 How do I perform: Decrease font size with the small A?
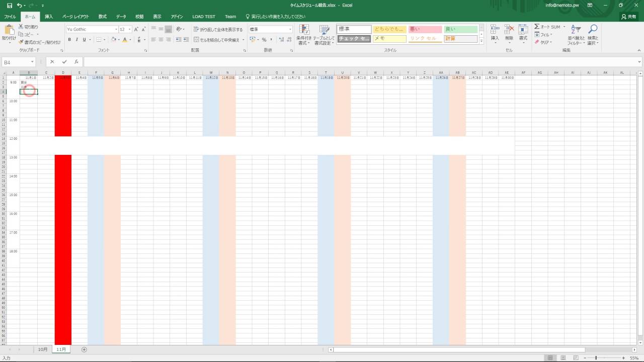143,29
